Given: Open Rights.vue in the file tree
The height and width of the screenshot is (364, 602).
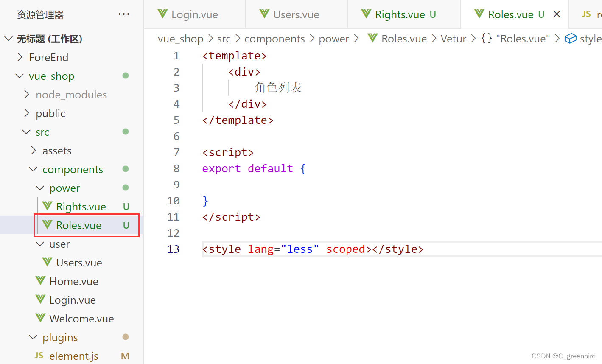Looking at the screenshot, I should [x=81, y=207].
